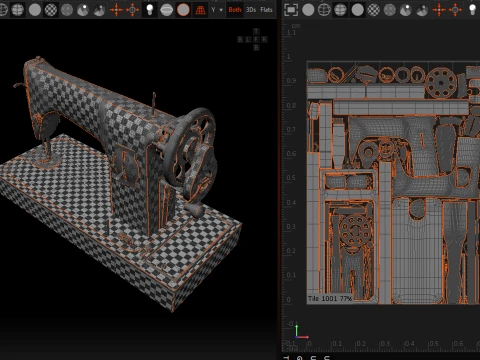Click the F front view button
This screenshot has width=480, height=360.
coord(256,39)
